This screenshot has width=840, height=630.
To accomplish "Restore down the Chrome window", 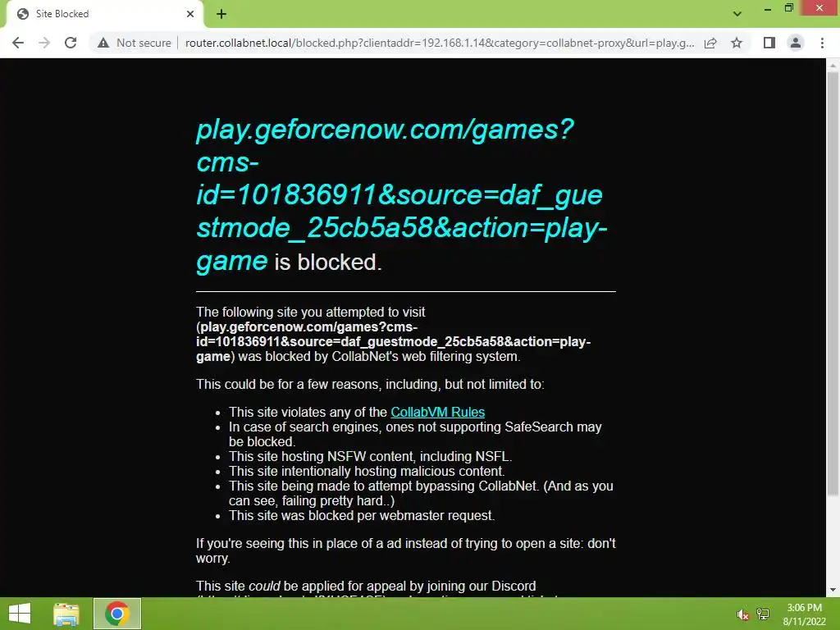I will point(788,8).
